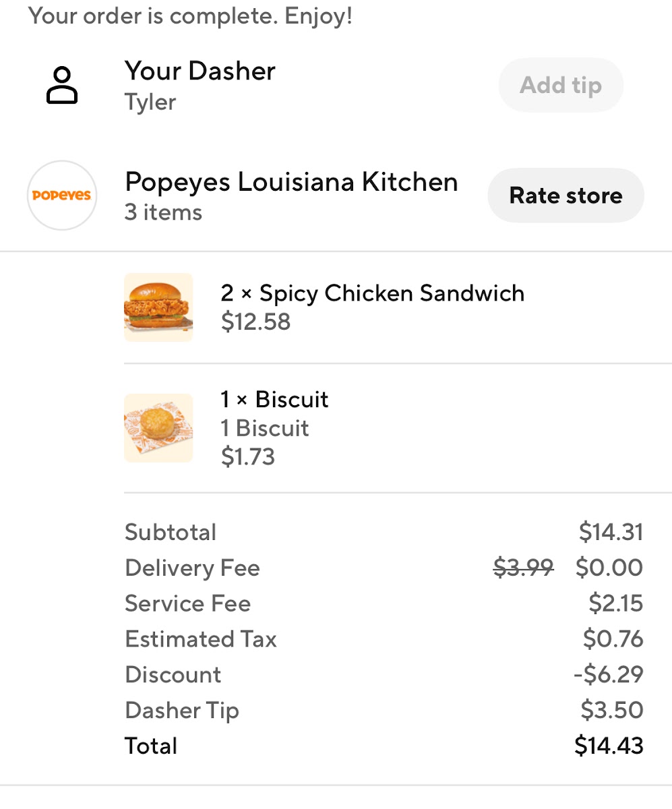Click the 2 × Spicy Chicken Sandwich title
This screenshot has width=672, height=809.
373,293
